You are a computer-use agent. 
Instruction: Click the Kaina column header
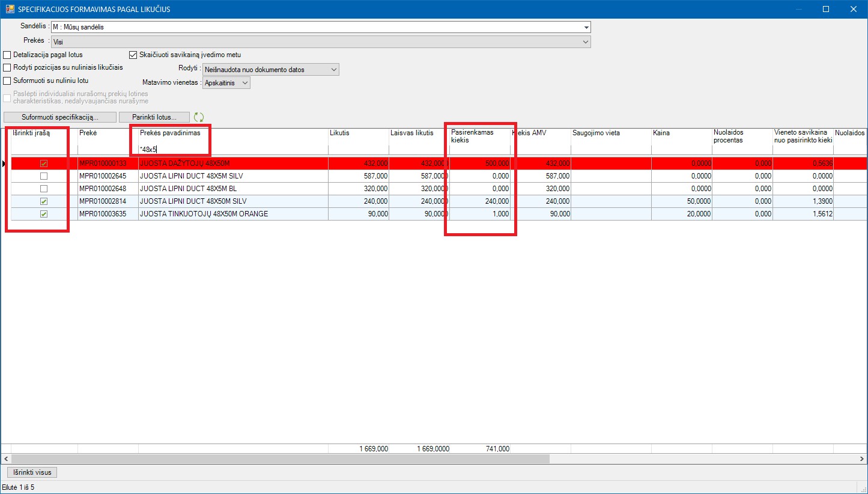pos(680,133)
